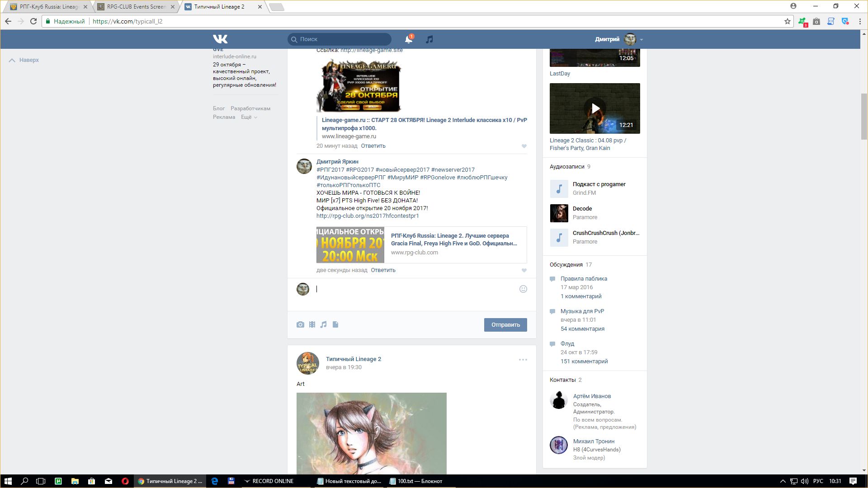
Task: Open VK notifications bell
Action: (x=408, y=39)
